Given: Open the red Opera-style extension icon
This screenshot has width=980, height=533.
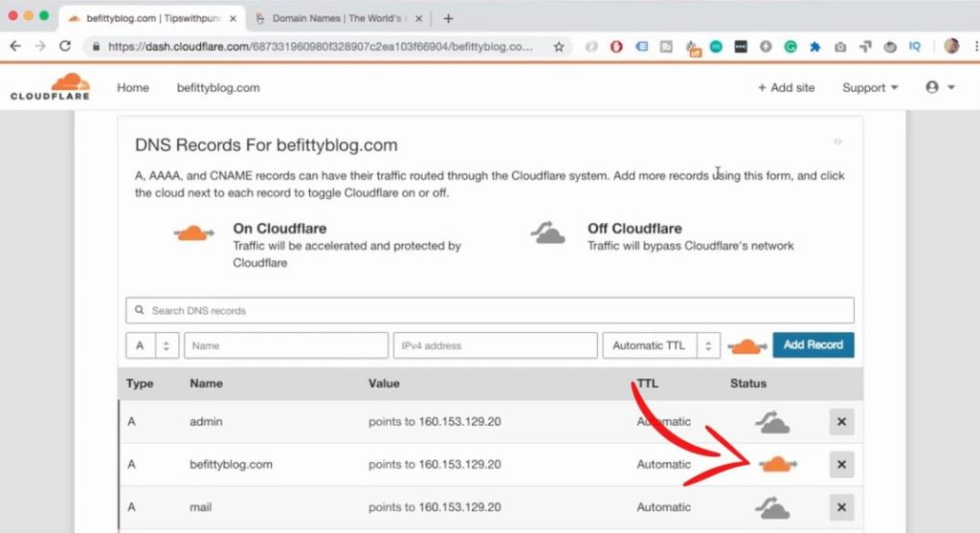Looking at the screenshot, I should pyautogui.click(x=616, y=46).
